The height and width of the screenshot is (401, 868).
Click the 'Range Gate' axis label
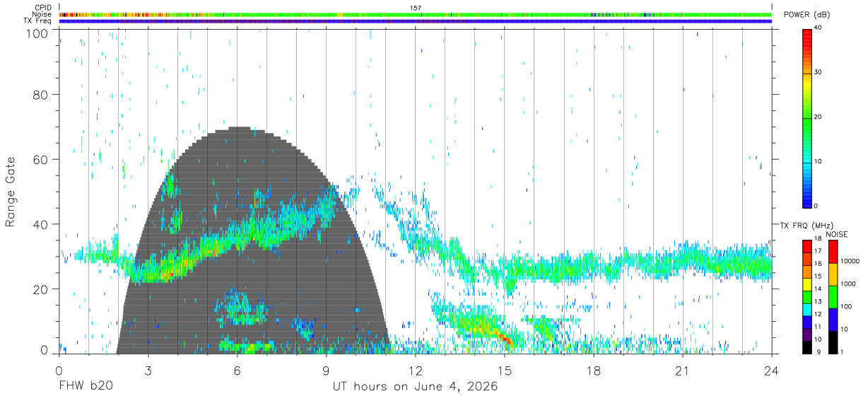click(x=11, y=192)
